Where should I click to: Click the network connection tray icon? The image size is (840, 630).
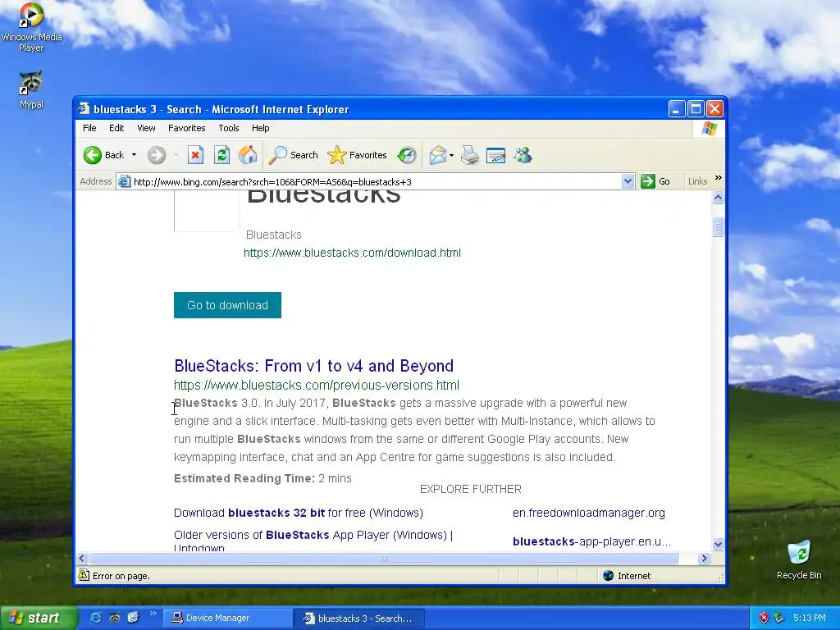pyautogui.click(x=779, y=618)
